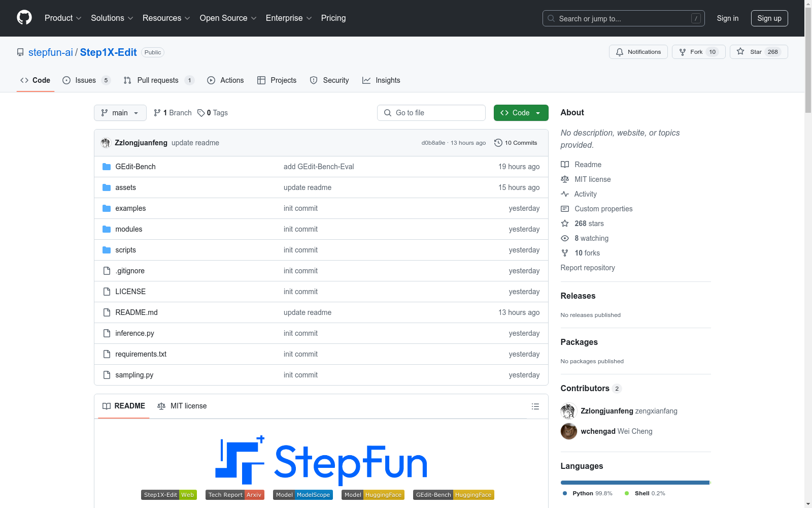
Task: Focus the Search or jump to field
Action: click(624, 18)
